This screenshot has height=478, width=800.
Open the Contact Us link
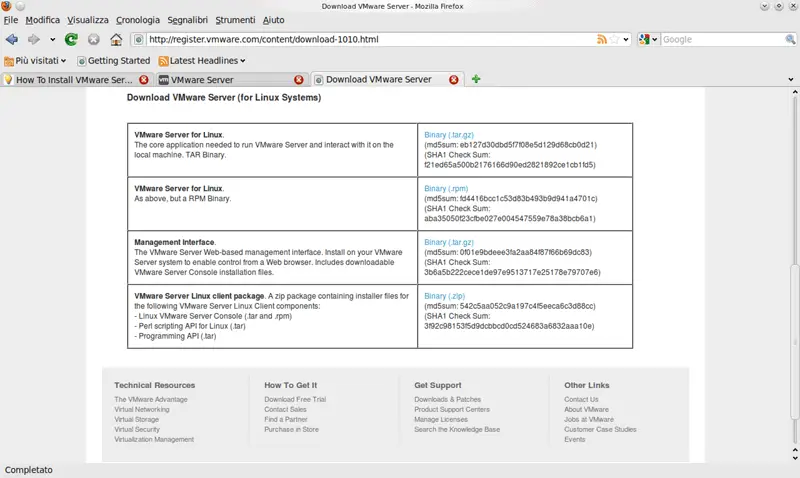coord(581,399)
